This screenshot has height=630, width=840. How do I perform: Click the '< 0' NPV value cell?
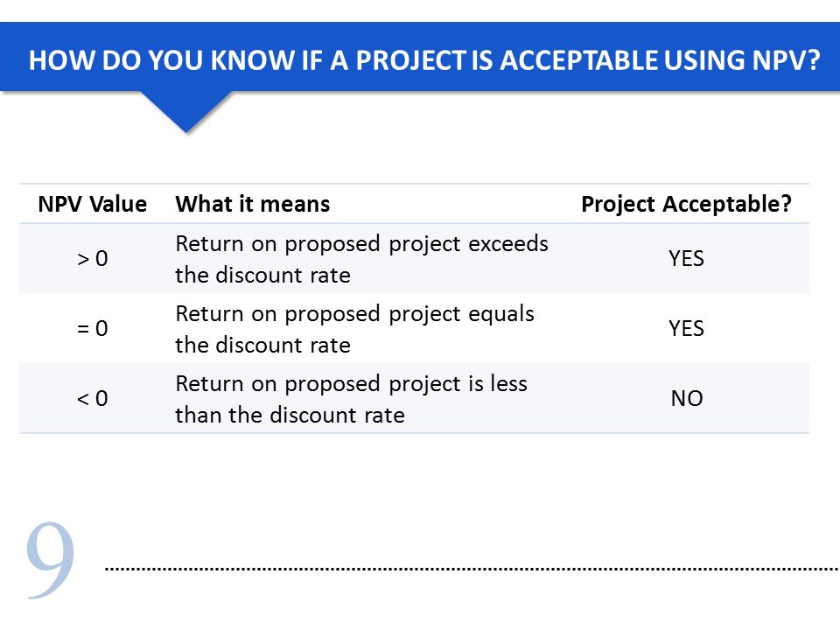(x=92, y=399)
